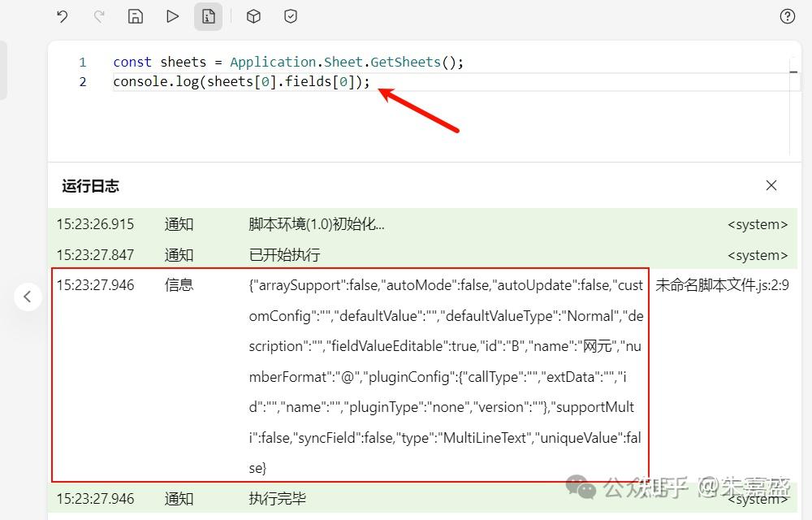The width and height of the screenshot is (812, 520).
Task: Toggle the run log panel icon
Action: [x=208, y=16]
